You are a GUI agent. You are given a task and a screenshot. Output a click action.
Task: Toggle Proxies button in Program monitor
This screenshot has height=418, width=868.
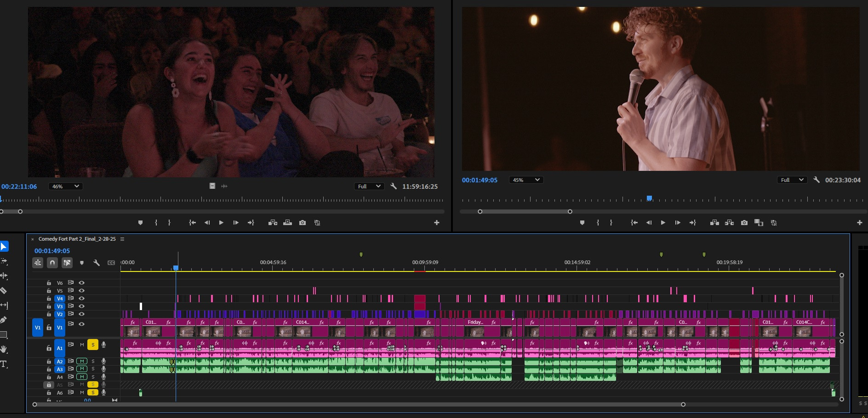pyautogui.click(x=774, y=222)
